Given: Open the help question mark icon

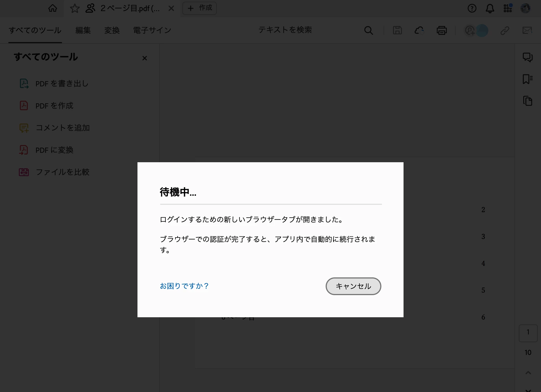Looking at the screenshot, I should click(x=472, y=8).
